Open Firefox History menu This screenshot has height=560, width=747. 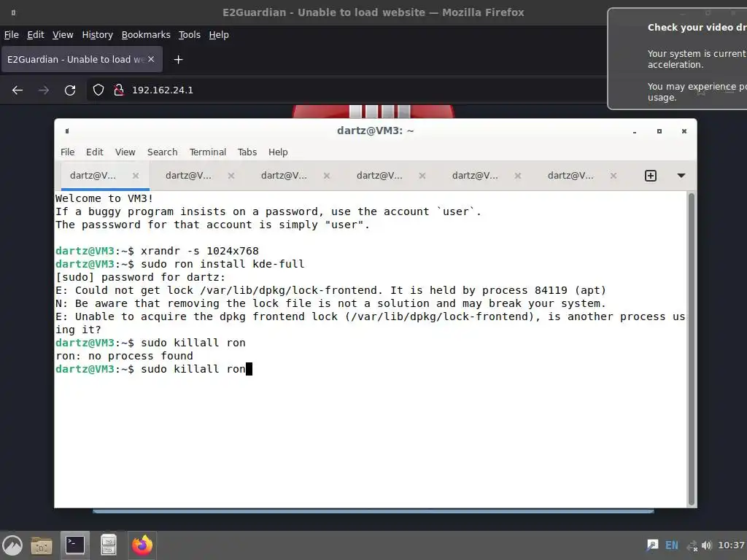[97, 35]
